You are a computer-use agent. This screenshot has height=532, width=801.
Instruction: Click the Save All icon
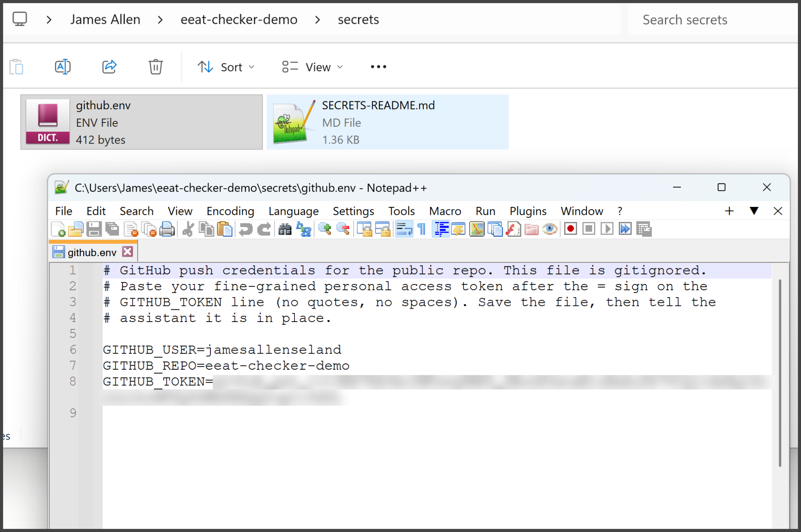point(112,229)
